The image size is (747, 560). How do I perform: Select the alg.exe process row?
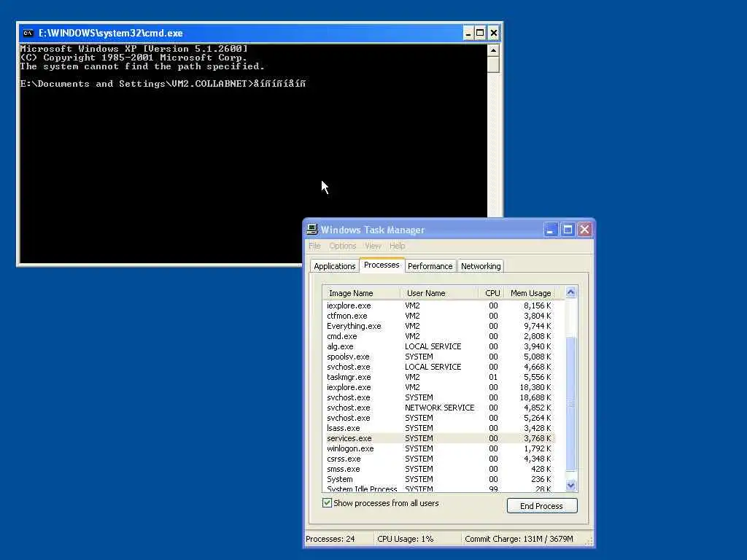point(438,346)
